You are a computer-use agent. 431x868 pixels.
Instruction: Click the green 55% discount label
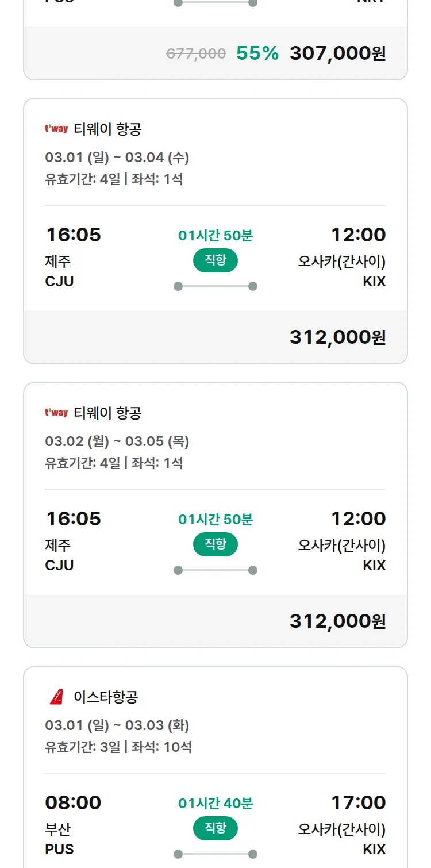[257, 53]
